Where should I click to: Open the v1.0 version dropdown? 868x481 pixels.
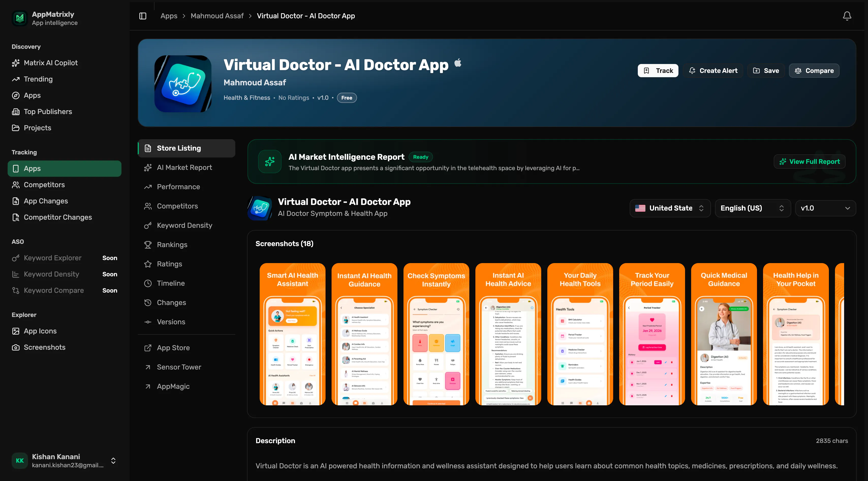825,208
